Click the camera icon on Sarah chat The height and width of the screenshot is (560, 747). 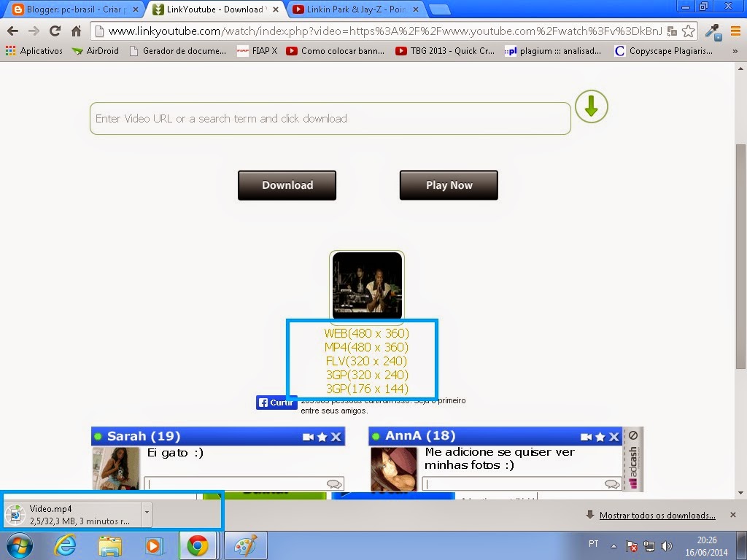click(309, 437)
